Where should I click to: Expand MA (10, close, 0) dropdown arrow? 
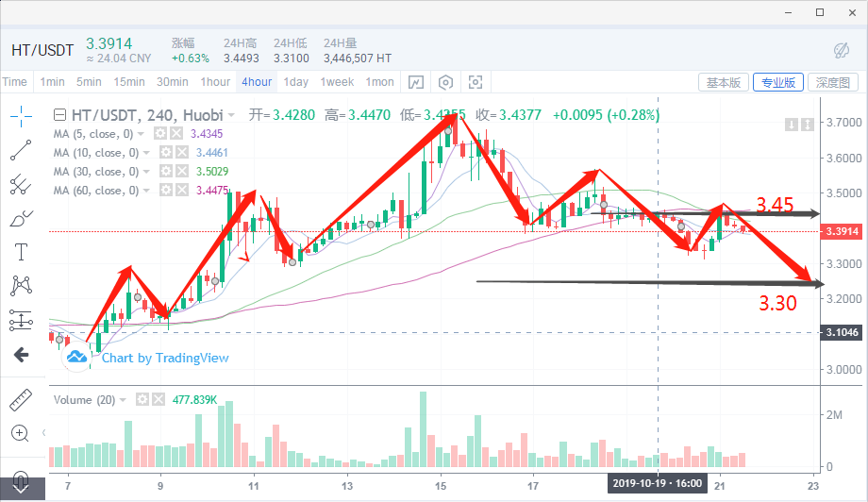(x=146, y=153)
